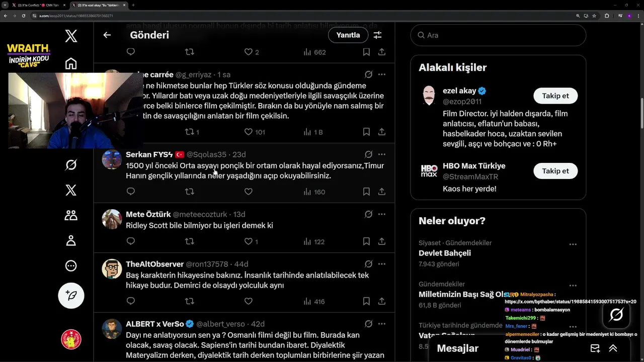
Task: Bookmark the top post with 662 views
Action: (x=366, y=52)
